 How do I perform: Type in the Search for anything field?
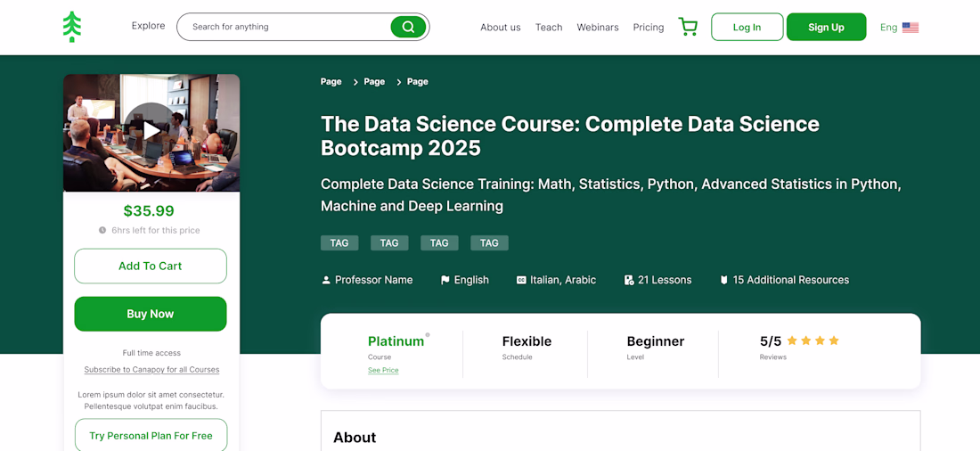click(285, 27)
